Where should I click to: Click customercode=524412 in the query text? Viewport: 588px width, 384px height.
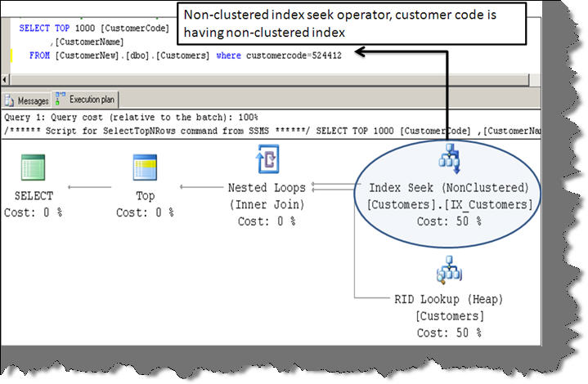coord(294,56)
